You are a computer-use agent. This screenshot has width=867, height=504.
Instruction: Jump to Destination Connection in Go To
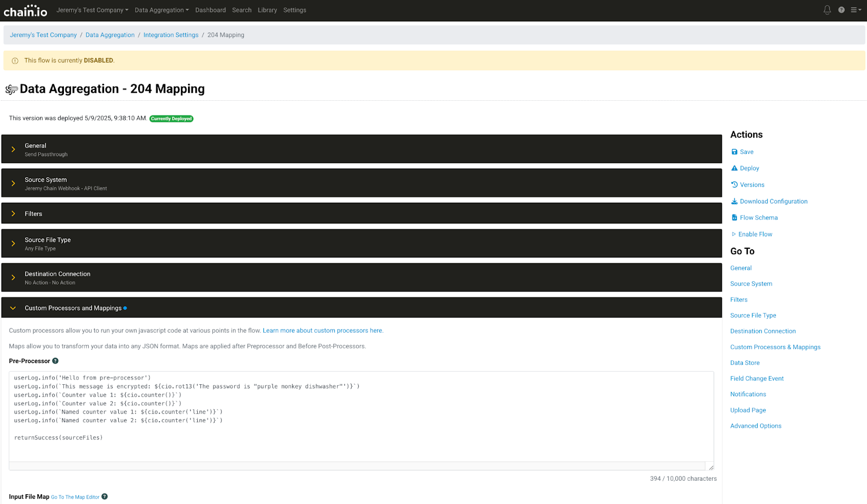763,331
